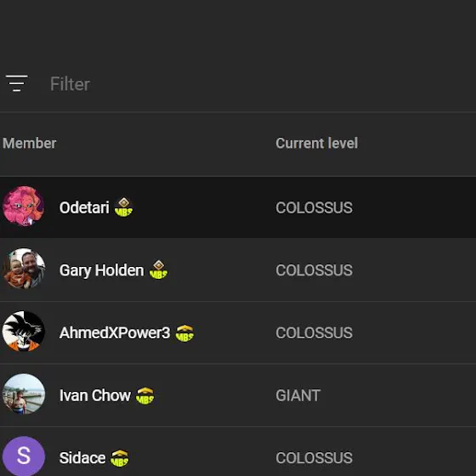Select the Gary Holden member name

point(102,270)
